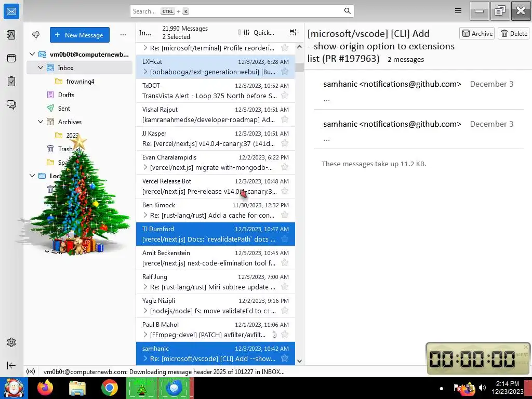Close the digital timer widget

(526, 347)
